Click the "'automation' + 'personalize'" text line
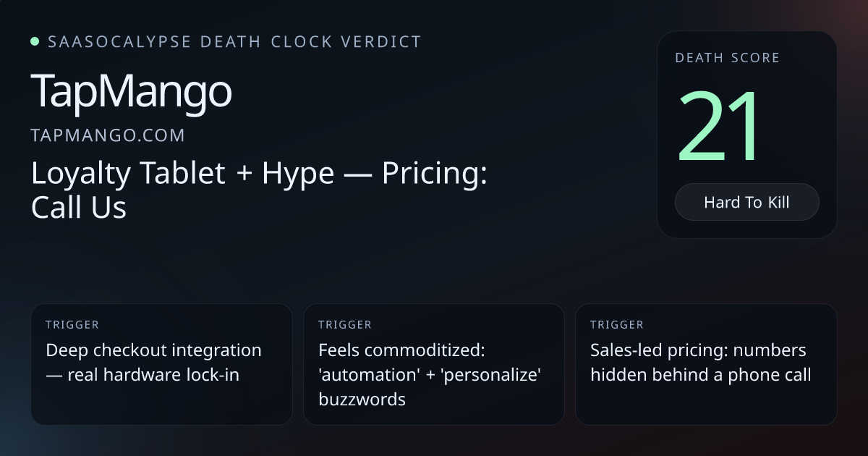This screenshot has width=868, height=456. (430, 375)
